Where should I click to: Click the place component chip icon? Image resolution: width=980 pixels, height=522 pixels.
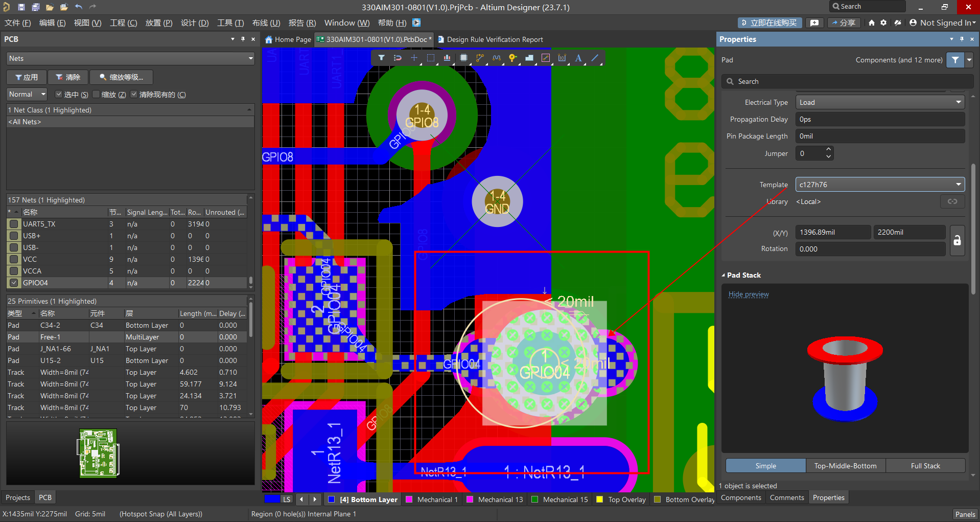(463, 58)
